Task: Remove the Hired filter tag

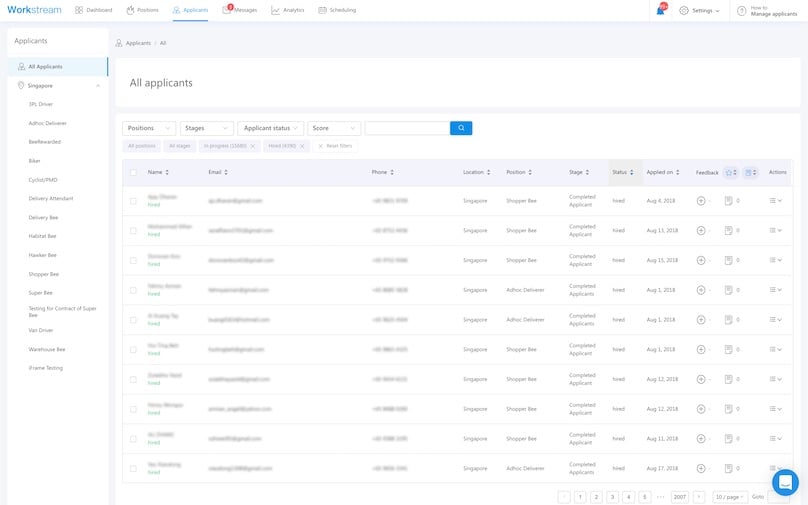Action: pyautogui.click(x=302, y=146)
